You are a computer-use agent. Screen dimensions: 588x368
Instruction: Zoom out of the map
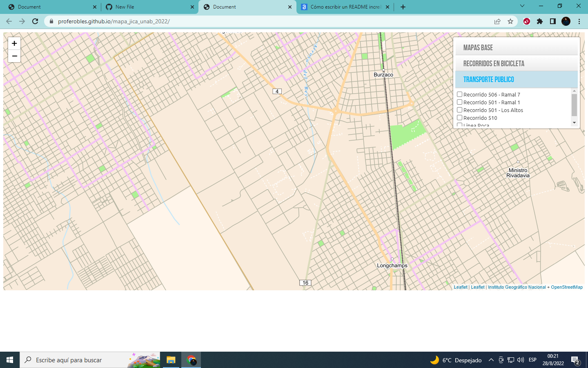point(14,56)
